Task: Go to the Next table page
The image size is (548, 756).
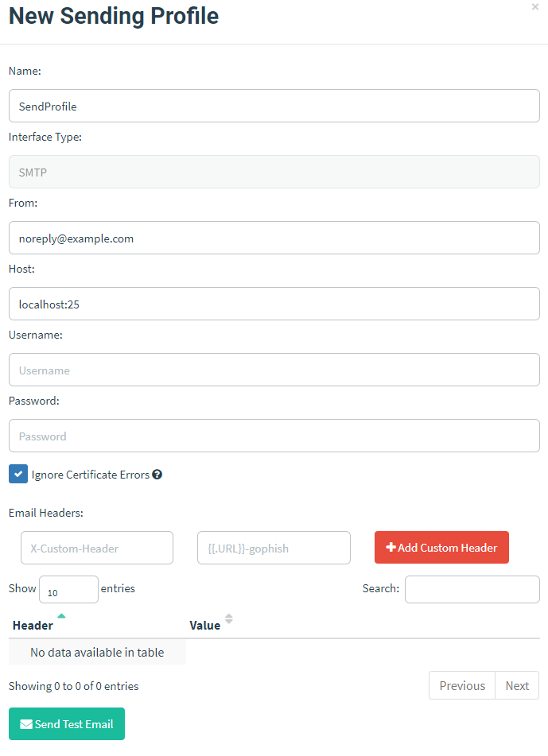Action: point(517,685)
